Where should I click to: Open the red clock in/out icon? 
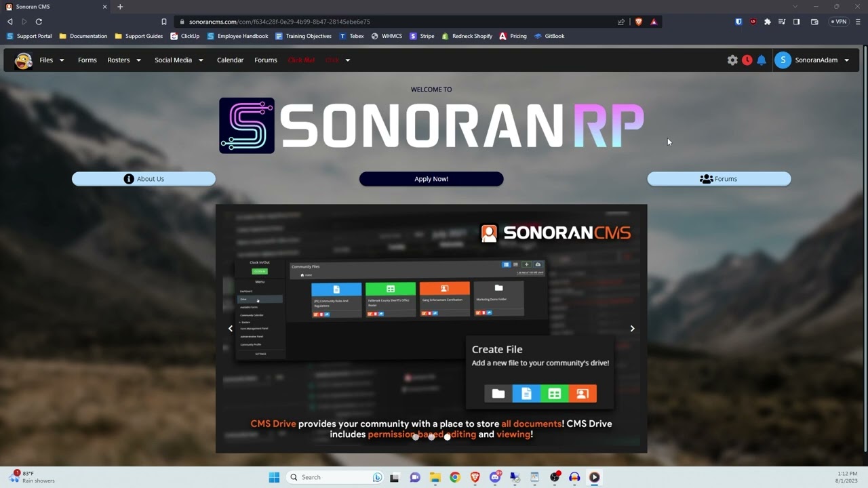(747, 60)
